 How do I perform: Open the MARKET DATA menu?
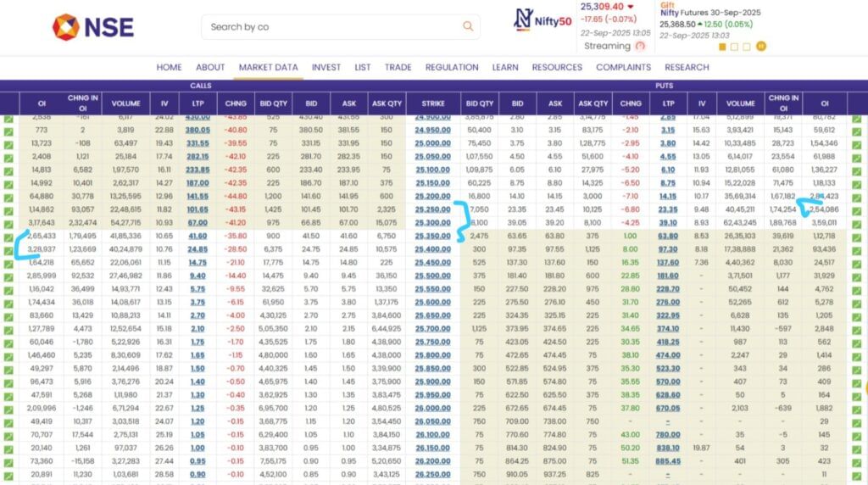click(268, 67)
